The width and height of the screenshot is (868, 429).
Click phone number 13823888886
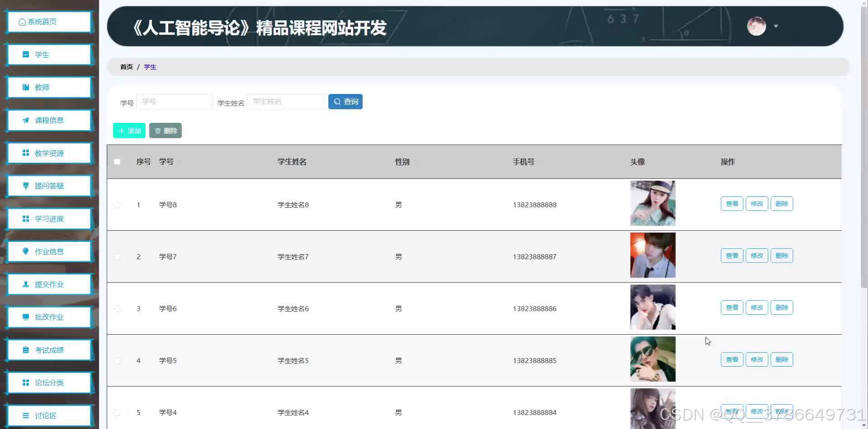[535, 308]
